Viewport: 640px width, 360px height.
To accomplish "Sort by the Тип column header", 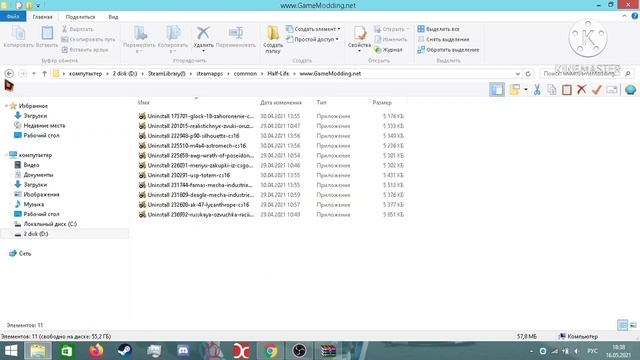I will [321, 103].
